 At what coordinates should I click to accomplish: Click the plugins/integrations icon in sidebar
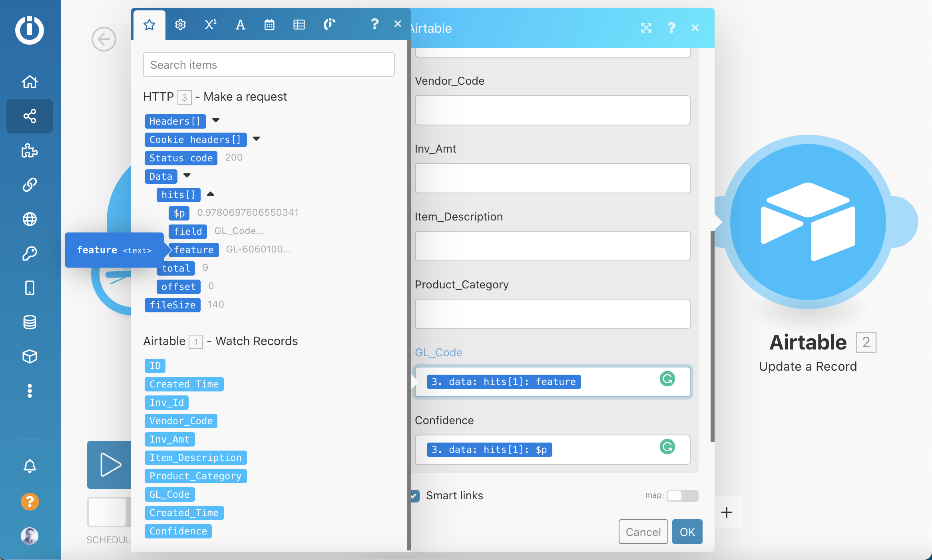click(x=30, y=150)
